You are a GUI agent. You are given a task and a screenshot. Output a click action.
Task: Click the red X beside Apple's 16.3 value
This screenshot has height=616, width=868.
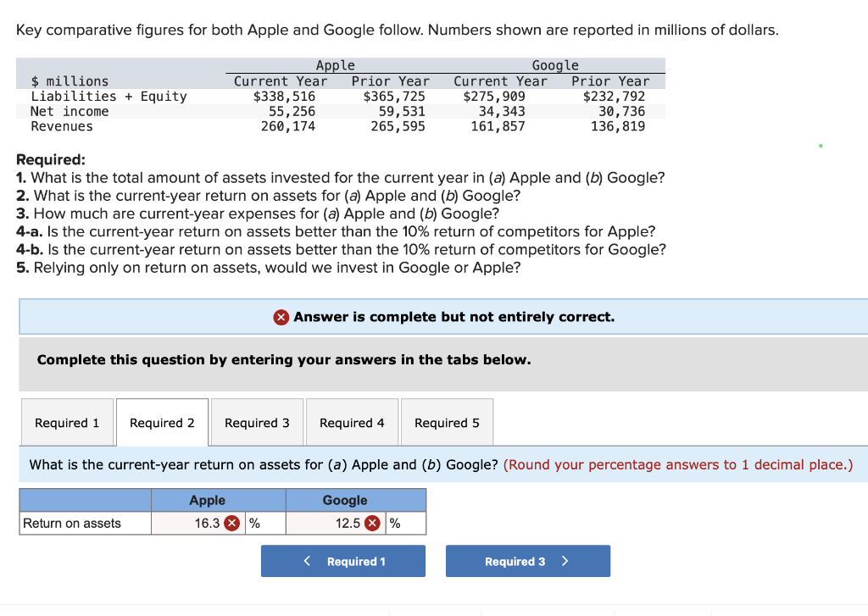[x=232, y=523]
